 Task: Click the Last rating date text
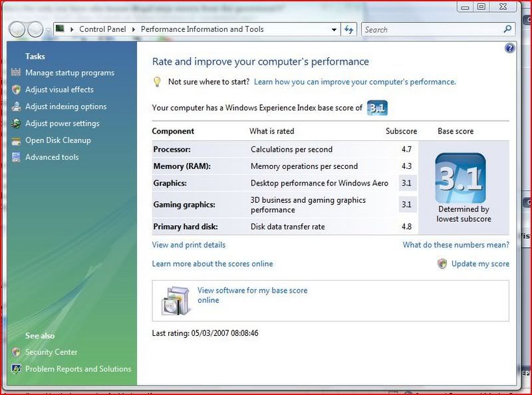[x=205, y=333]
